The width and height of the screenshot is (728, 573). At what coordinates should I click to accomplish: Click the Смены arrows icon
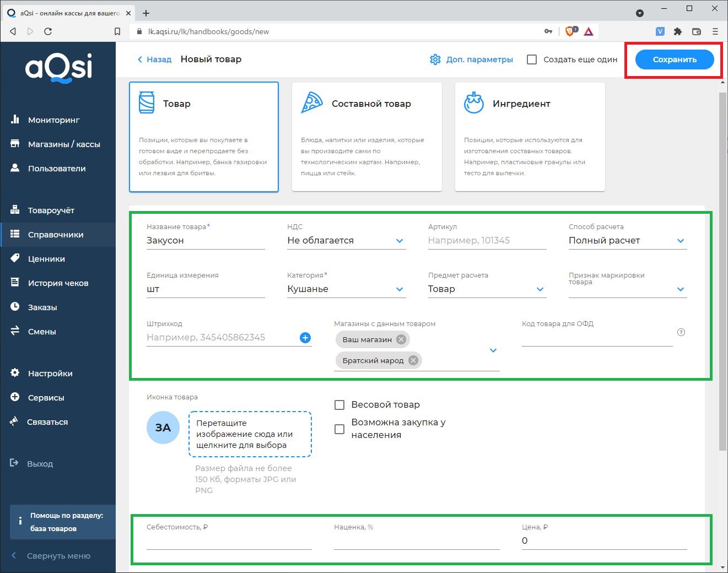[x=15, y=331]
